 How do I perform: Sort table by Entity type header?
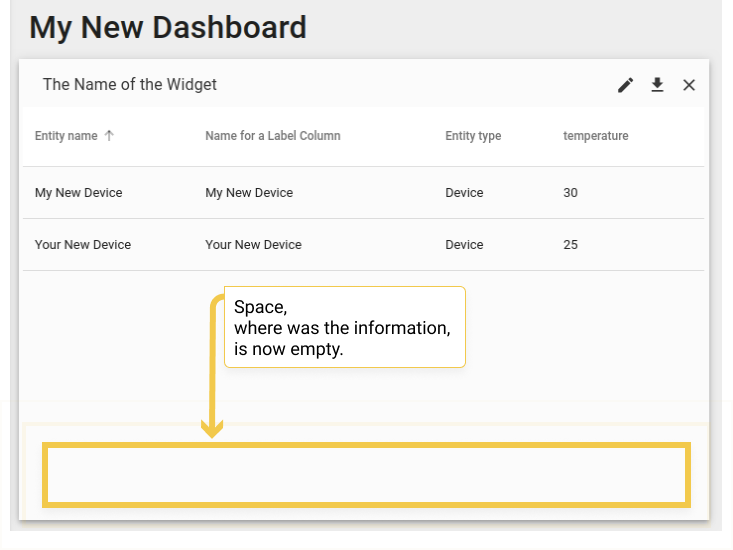(473, 136)
